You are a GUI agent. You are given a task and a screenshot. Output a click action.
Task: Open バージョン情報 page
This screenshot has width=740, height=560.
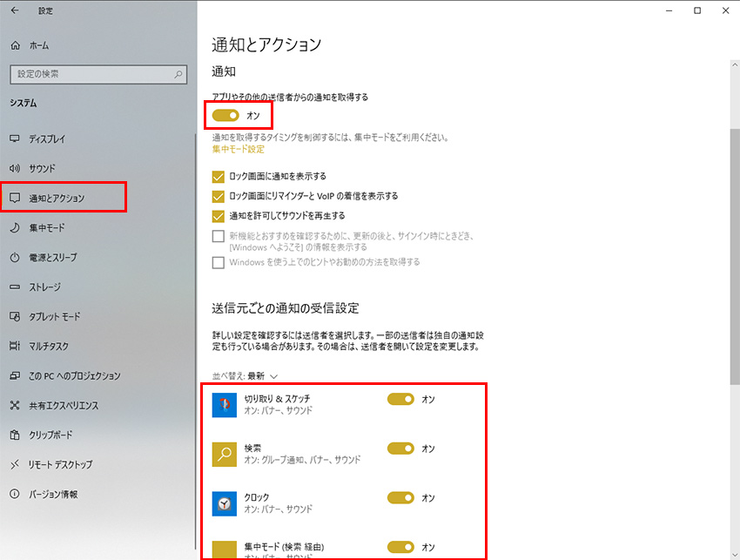tap(52, 494)
